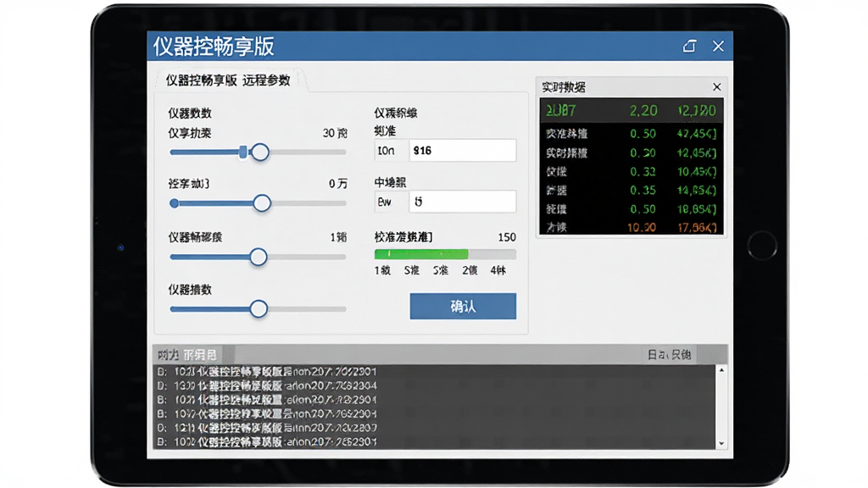This screenshot has width=868, height=488.
Task: Click the button at the right of the log header
Action: point(670,355)
